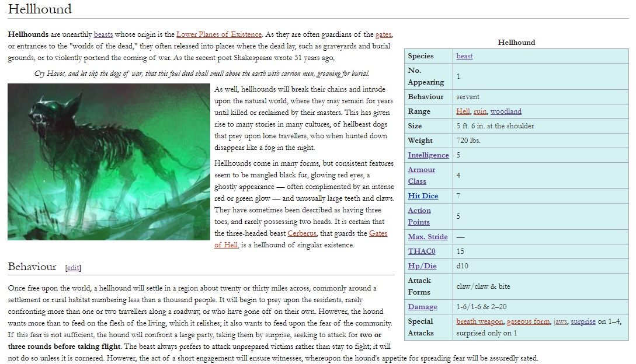The image size is (636, 364).
Task: Follow the Action Points link
Action: (419, 216)
